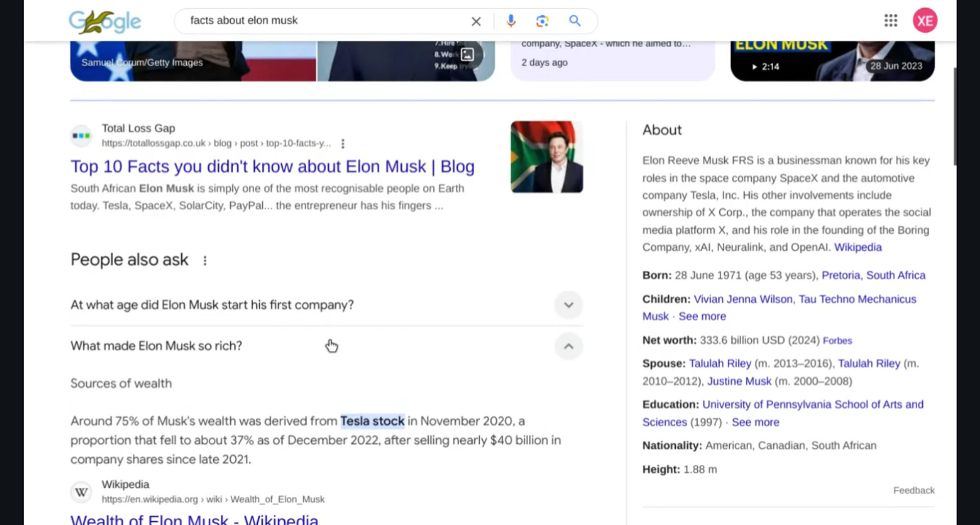Open the Forbes net worth source

tap(837, 341)
